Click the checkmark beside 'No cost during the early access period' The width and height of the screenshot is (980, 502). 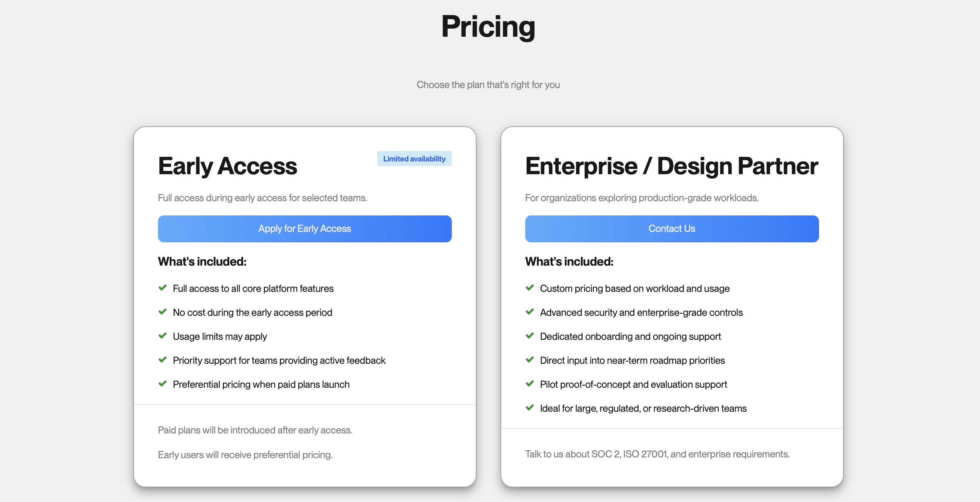[x=162, y=312]
